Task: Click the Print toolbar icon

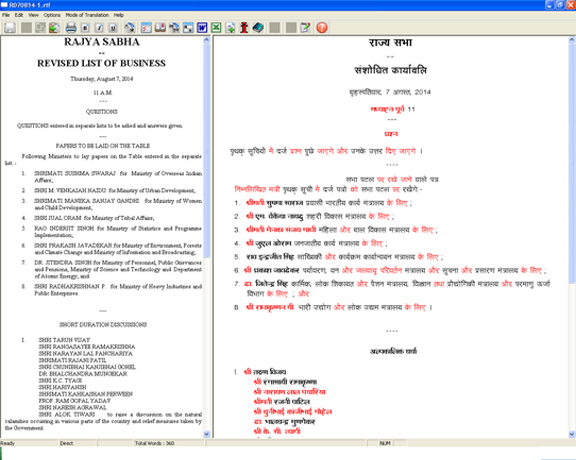Action: [x=71, y=28]
